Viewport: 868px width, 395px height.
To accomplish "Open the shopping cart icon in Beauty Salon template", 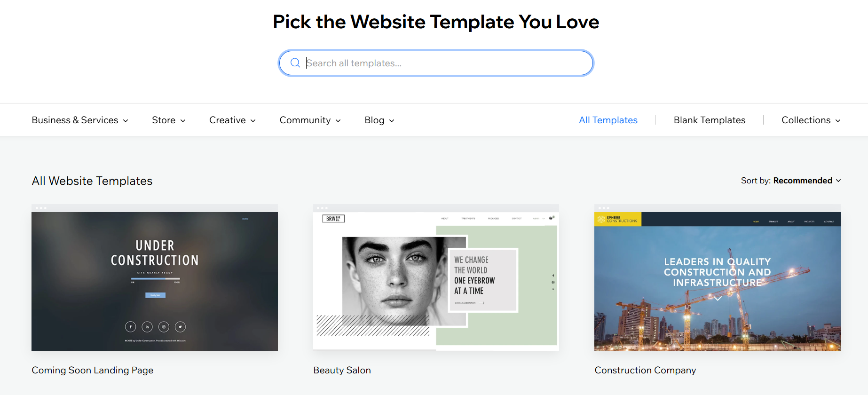I will (551, 218).
